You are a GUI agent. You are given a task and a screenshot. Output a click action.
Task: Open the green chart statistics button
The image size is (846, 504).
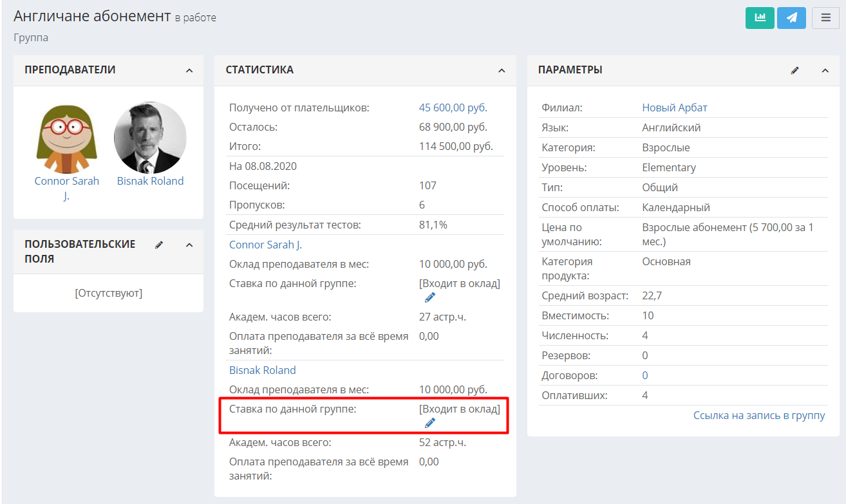(760, 17)
